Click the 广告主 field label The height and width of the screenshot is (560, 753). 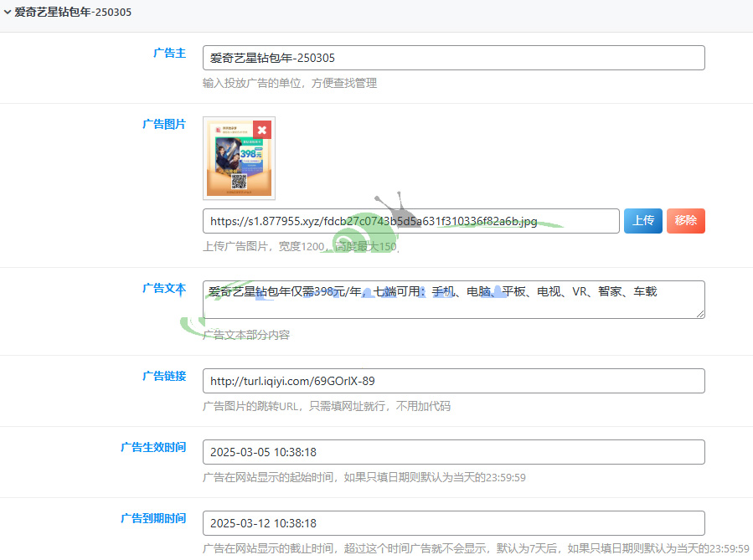click(x=169, y=53)
